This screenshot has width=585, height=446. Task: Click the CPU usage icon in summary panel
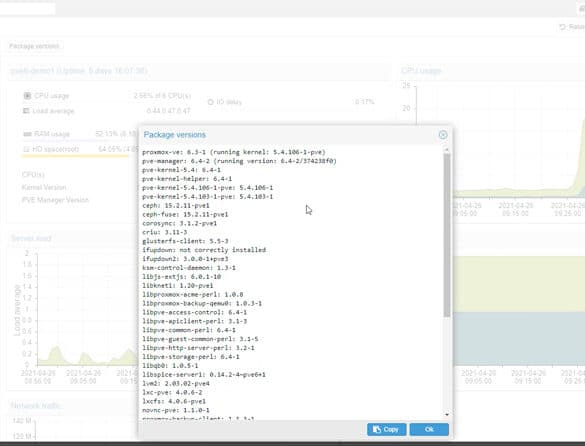pyautogui.click(x=27, y=96)
